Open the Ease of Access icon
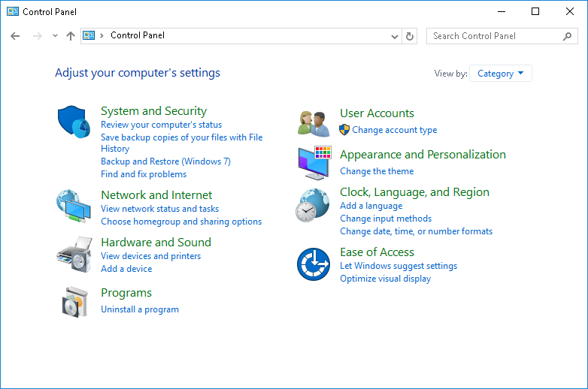Viewport: 588px width, 389px height. [313, 264]
